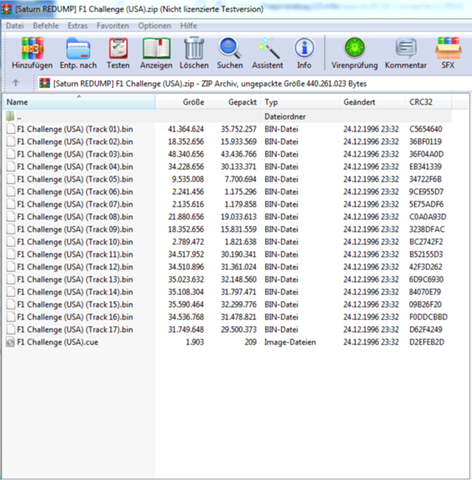Sort by the CRC32 column header
The image size is (472, 480).
coord(429,102)
